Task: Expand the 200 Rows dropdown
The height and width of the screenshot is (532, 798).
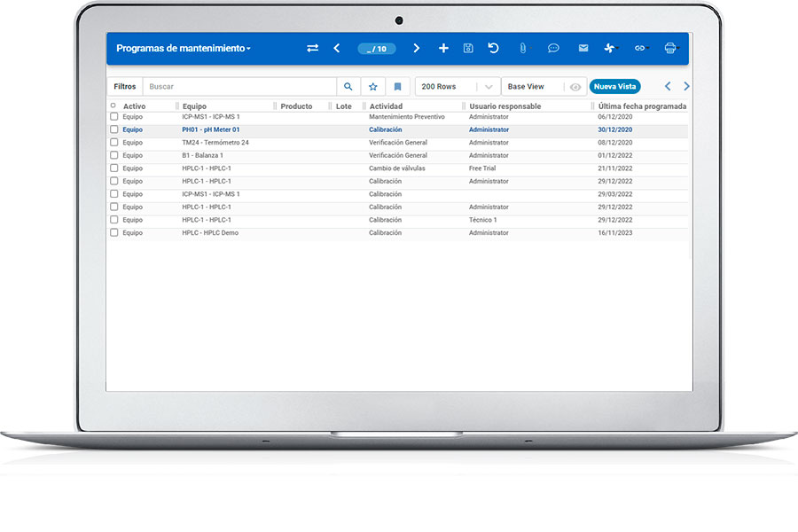Action: tap(489, 87)
